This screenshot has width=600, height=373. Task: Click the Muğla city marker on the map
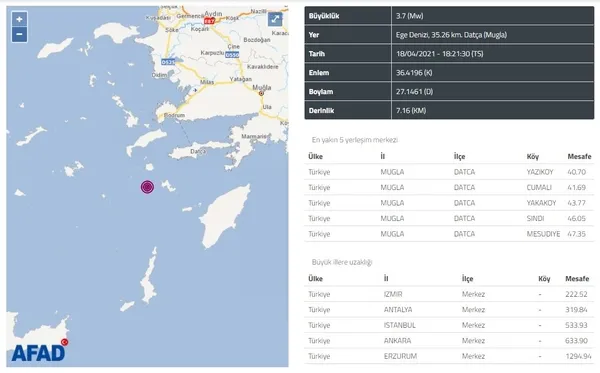click(x=261, y=93)
